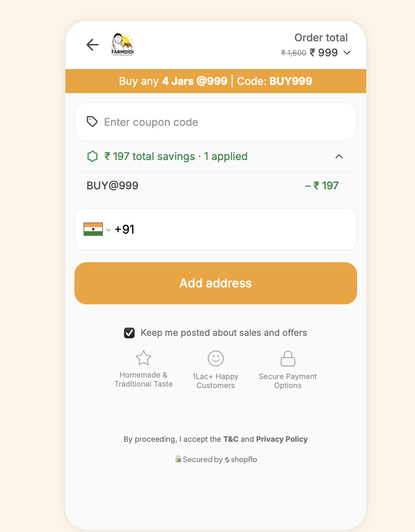Click the phone number input field
Image resolution: width=415 pixels, height=532 pixels.
coord(241,229)
